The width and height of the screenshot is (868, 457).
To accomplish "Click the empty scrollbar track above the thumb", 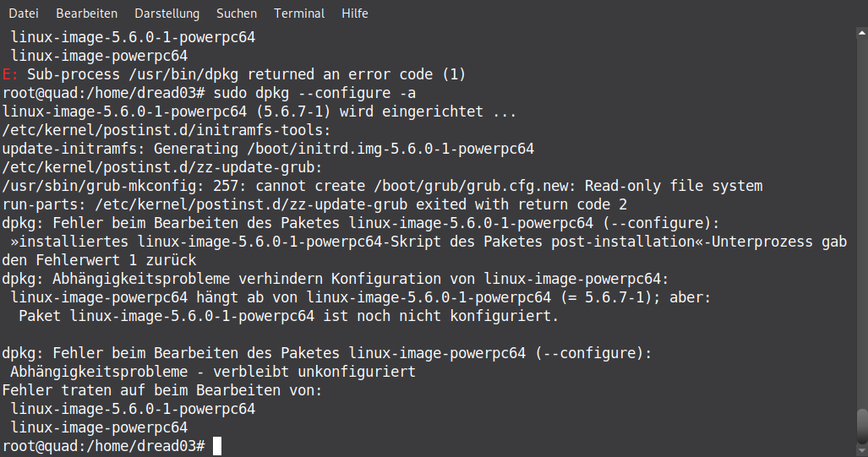I will point(861,211).
